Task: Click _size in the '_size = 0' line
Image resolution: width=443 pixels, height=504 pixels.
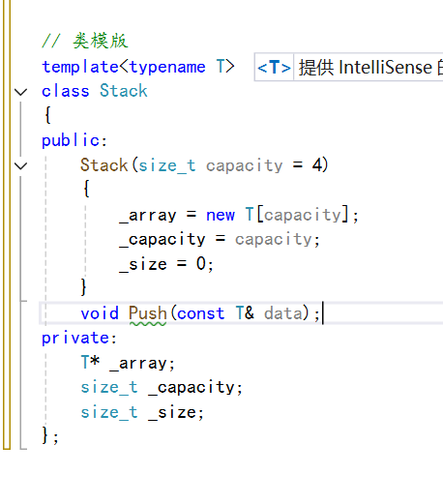Action: click(x=143, y=264)
